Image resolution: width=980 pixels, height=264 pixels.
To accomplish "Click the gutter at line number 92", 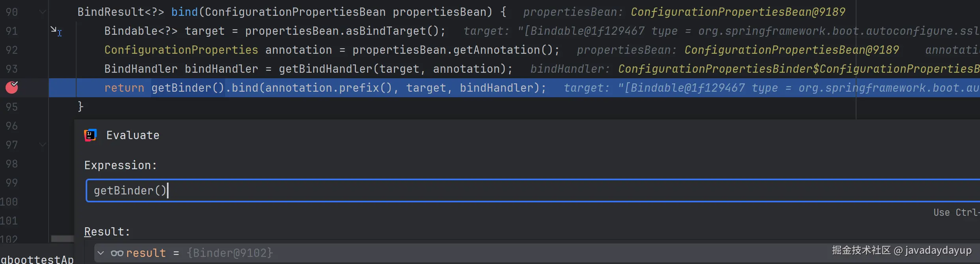I will [12, 50].
